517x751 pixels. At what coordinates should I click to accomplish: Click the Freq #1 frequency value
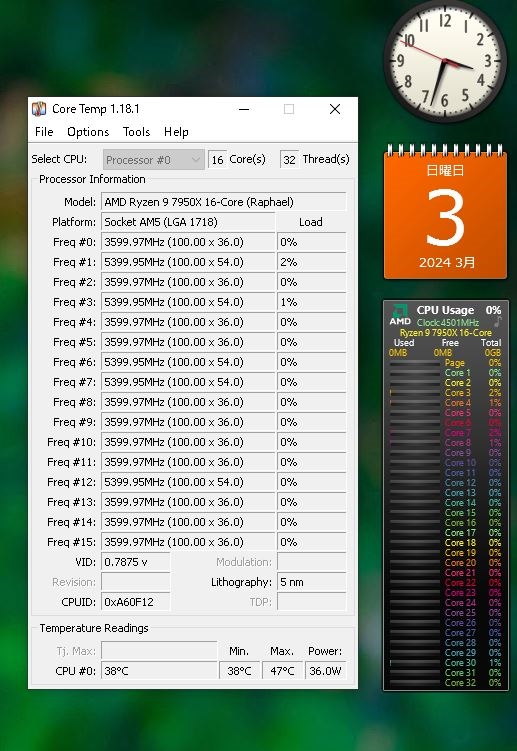(188, 262)
